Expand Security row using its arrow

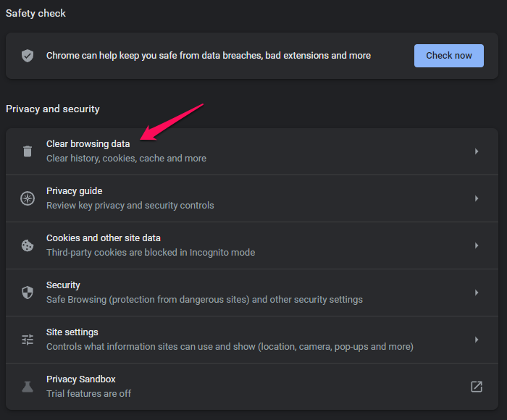[477, 293]
